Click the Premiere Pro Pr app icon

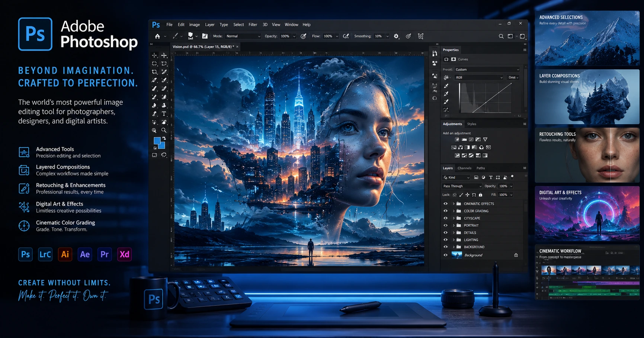click(x=105, y=254)
